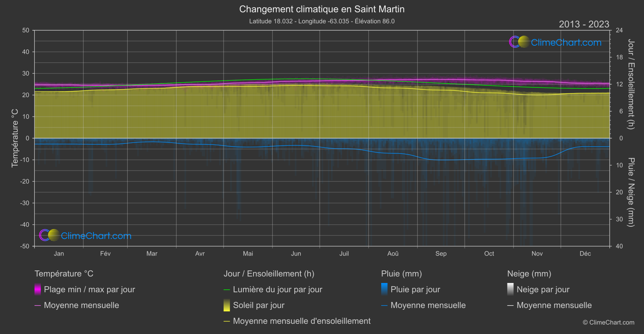Toggle the 'Neige par jour' white legend swatch
644x334 pixels.
click(x=511, y=289)
